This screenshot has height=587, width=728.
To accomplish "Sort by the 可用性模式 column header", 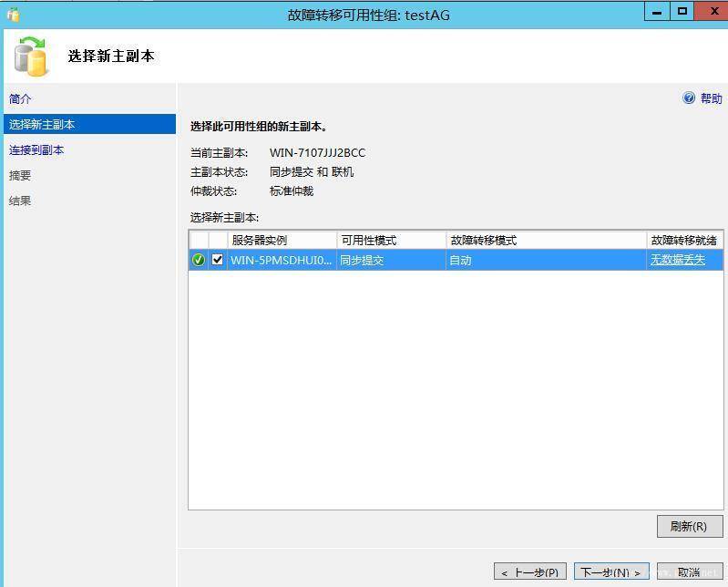I will pos(392,240).
